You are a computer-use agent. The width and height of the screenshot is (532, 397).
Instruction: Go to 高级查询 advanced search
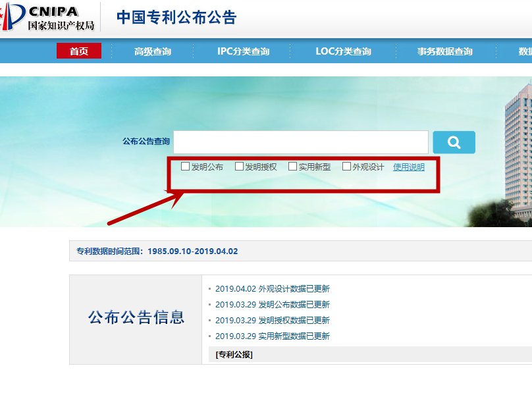tap(152, 51)
